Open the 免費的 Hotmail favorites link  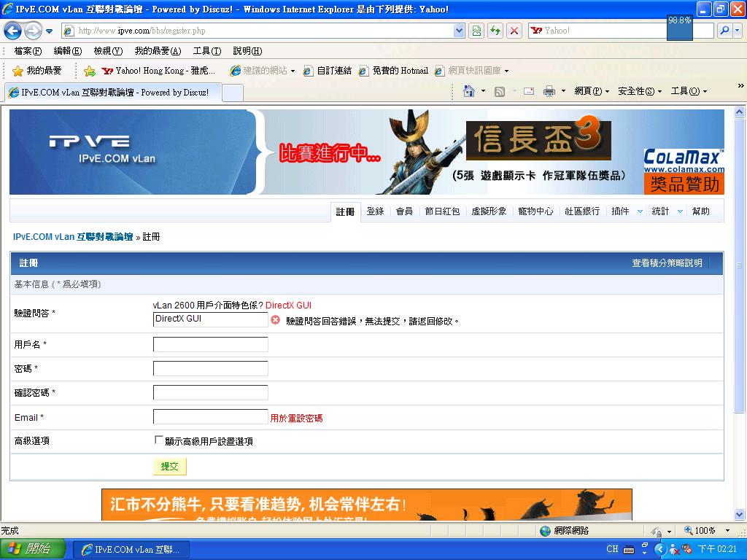[394, 71]
